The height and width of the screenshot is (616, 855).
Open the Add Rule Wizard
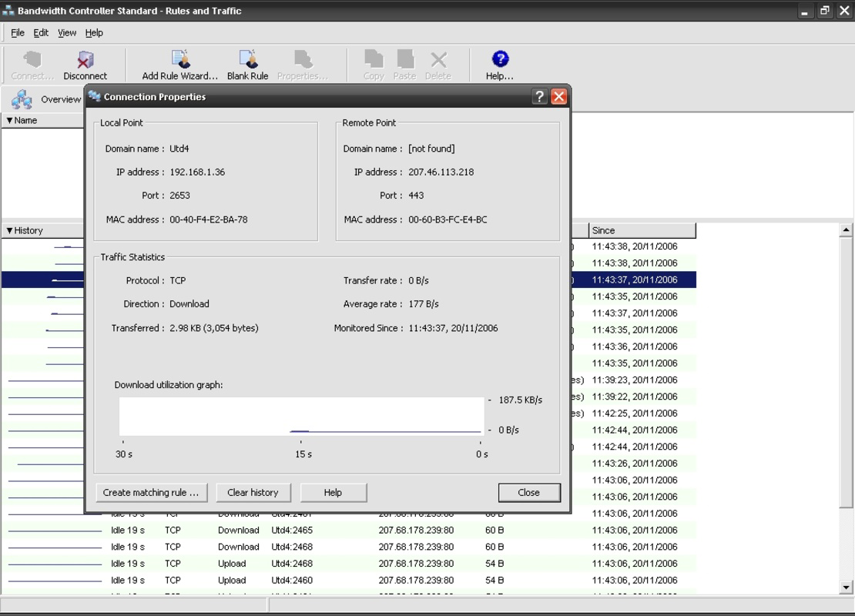[178, 63]
